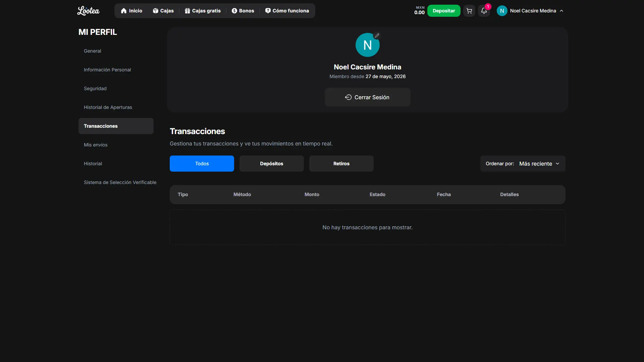Image resolution: width=644 pixels, height=362 pixels.
Task: Click the Noel Cacsire Medina profile name
Action: (x=367, y=67)
